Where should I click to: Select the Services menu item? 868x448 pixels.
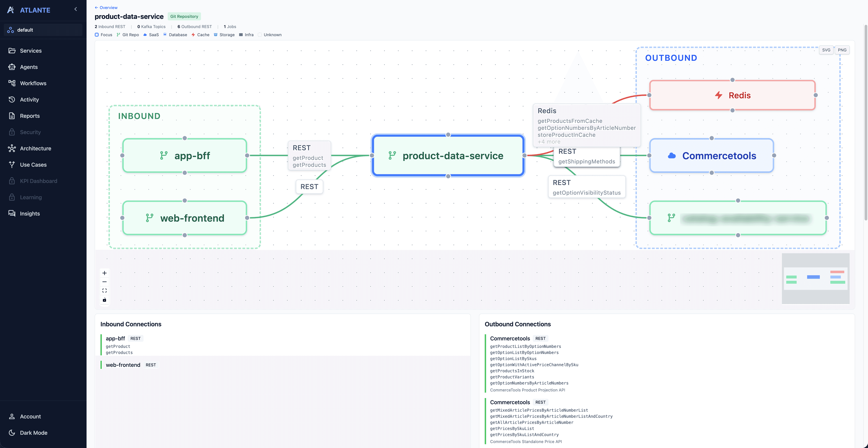31,51
